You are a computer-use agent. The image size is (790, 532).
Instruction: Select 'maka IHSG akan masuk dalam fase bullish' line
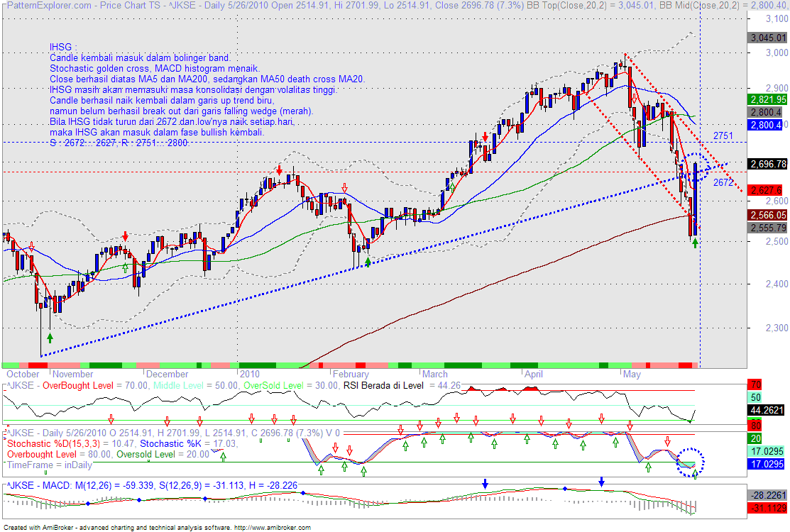tap(157, 133)
